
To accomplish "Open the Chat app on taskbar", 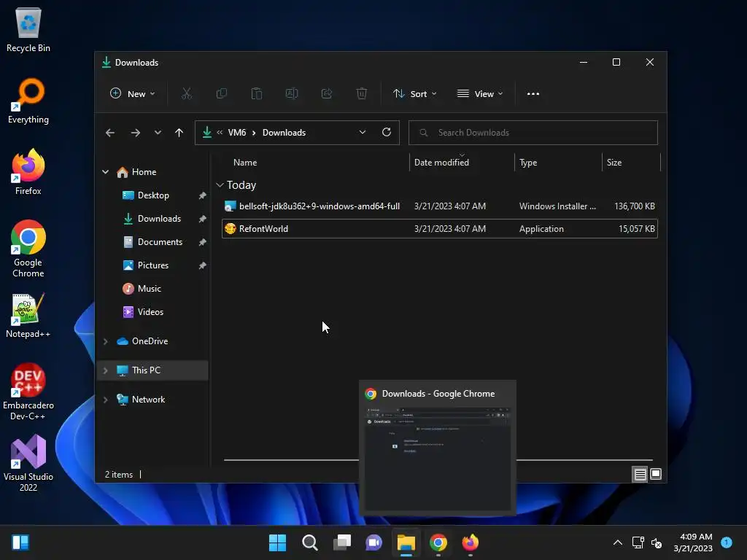I will [x=373, y=542].
